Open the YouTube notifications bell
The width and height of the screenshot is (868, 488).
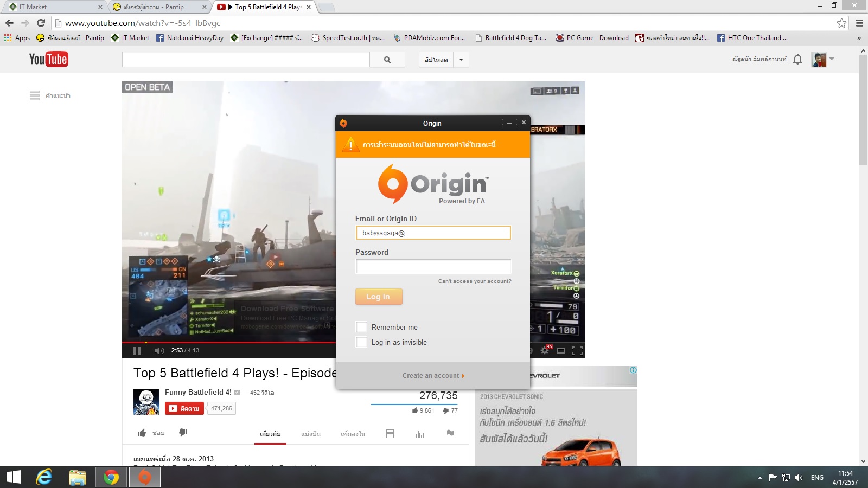tap(797, 59)
